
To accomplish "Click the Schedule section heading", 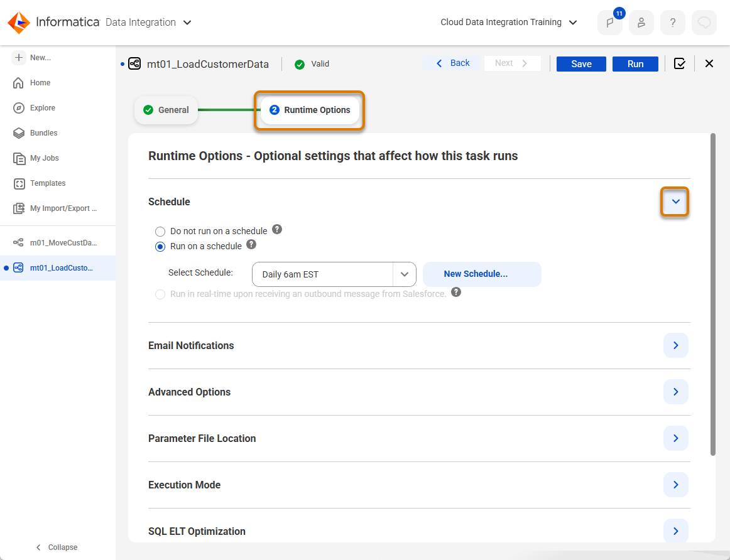I will (x=169, y=202).
